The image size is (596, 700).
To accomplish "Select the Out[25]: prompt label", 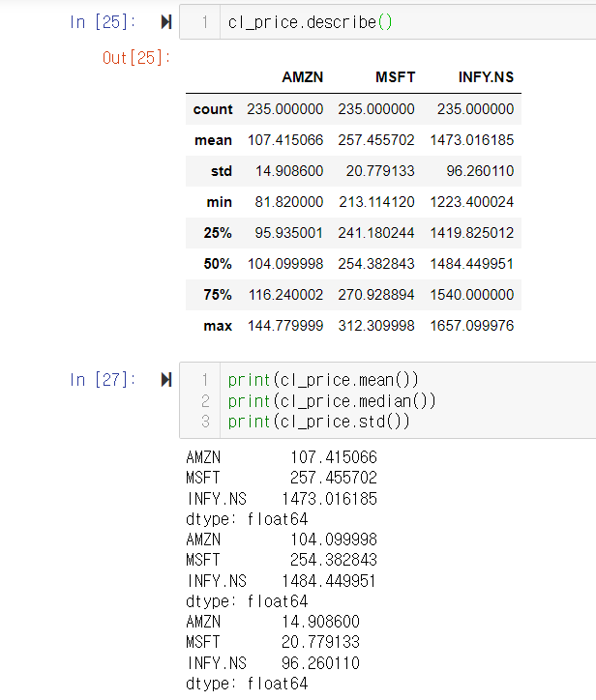I will click(x=136, y=58).
